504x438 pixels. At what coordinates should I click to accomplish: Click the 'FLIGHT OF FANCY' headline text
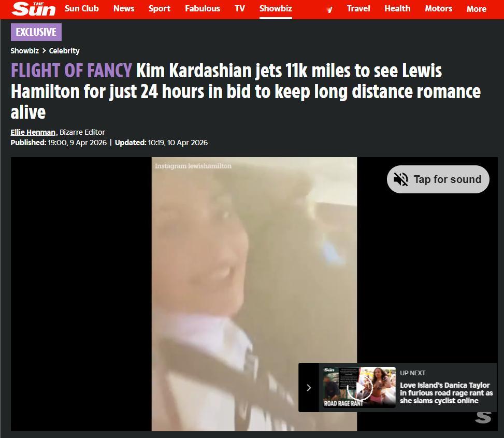point(71,70)
